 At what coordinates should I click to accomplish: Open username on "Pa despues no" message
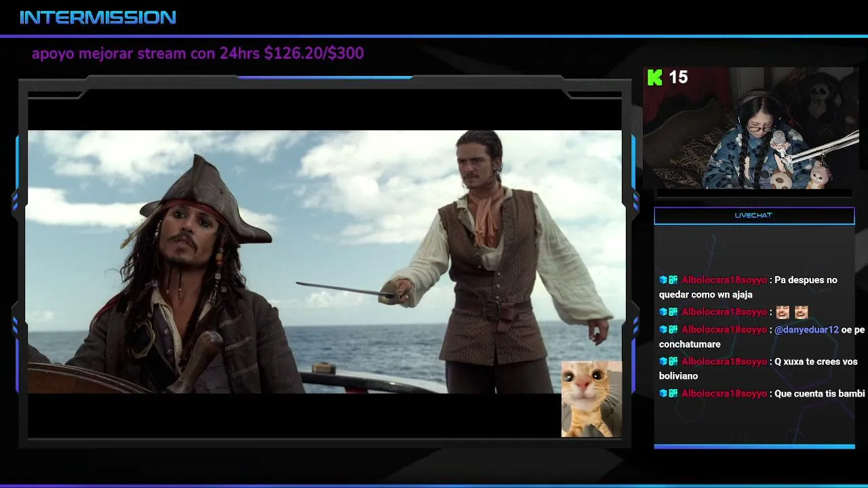click(x=724, y=280)
